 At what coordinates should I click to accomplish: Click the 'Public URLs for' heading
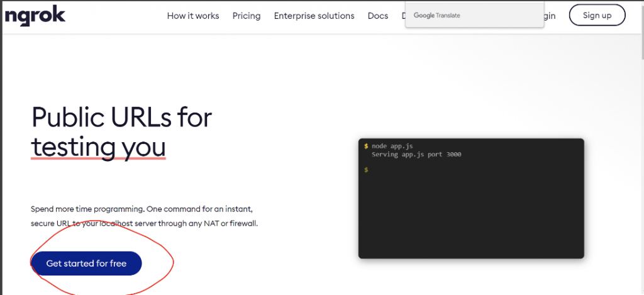pyautogui.click(x=121, y=117)
